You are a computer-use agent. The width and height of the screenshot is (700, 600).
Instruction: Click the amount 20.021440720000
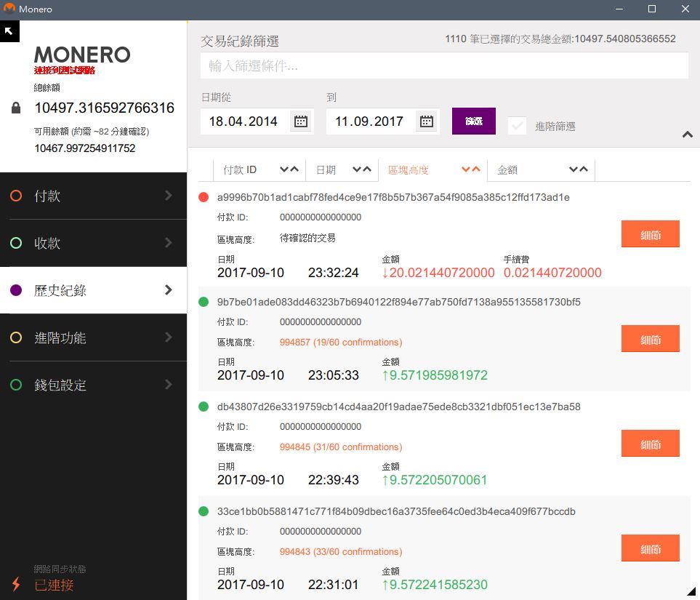(438, 273)
